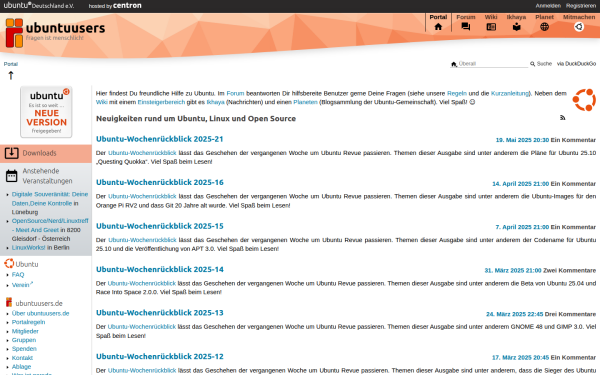Click Zwei Kommentare on 2025-14 article
This screenshot has width=600, height=375.
[569, 271]
